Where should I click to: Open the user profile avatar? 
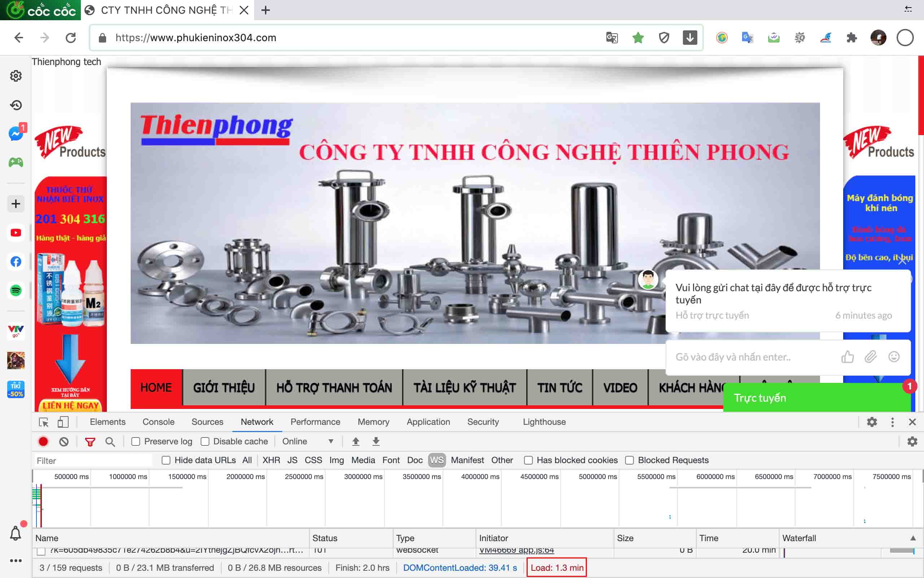pyautogui.click(x=878, y=38)
